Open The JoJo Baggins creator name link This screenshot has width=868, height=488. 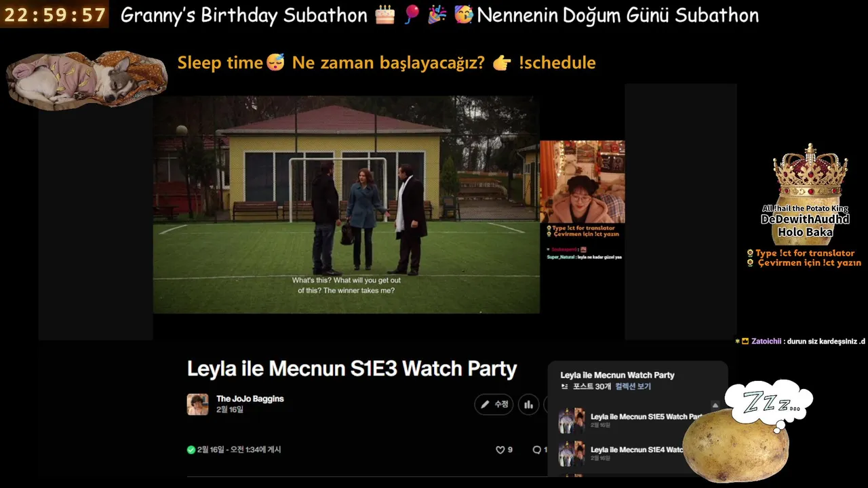coord(250,399)
